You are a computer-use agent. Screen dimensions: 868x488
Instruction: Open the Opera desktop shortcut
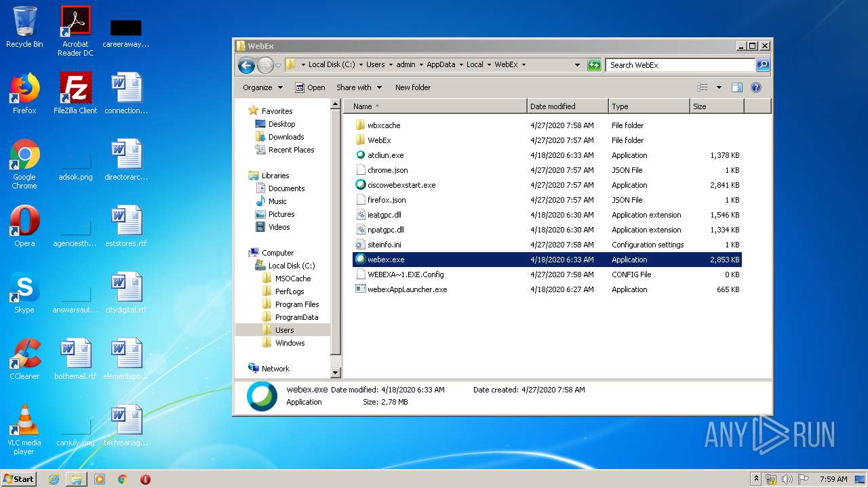tap(24, 226)
